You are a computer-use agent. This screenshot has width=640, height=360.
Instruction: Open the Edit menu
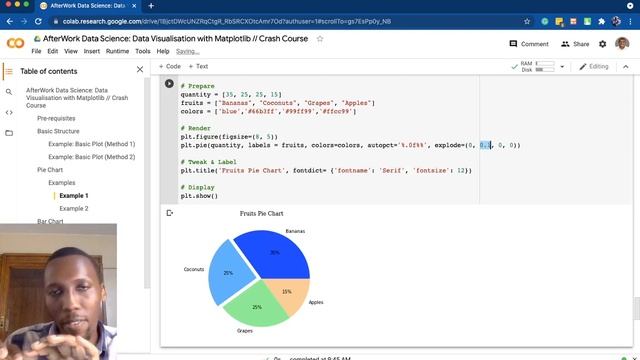point(53,51)
